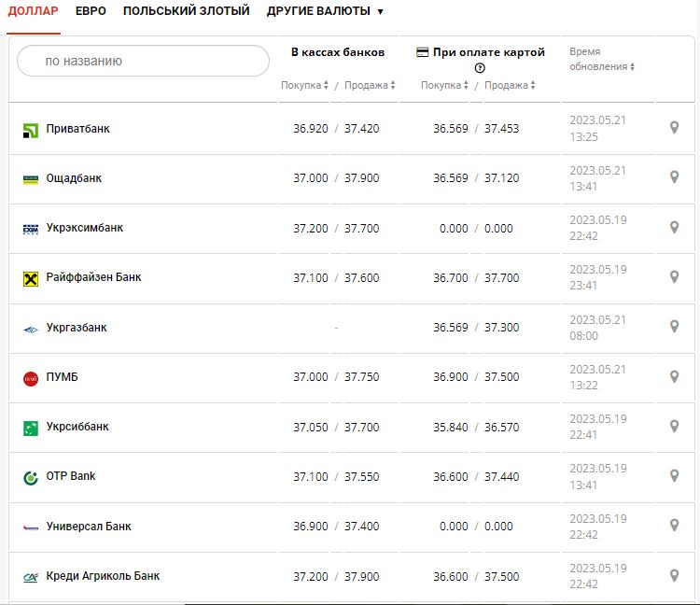Click the Креди Агриколь Банк map pin

coord(674,575)
